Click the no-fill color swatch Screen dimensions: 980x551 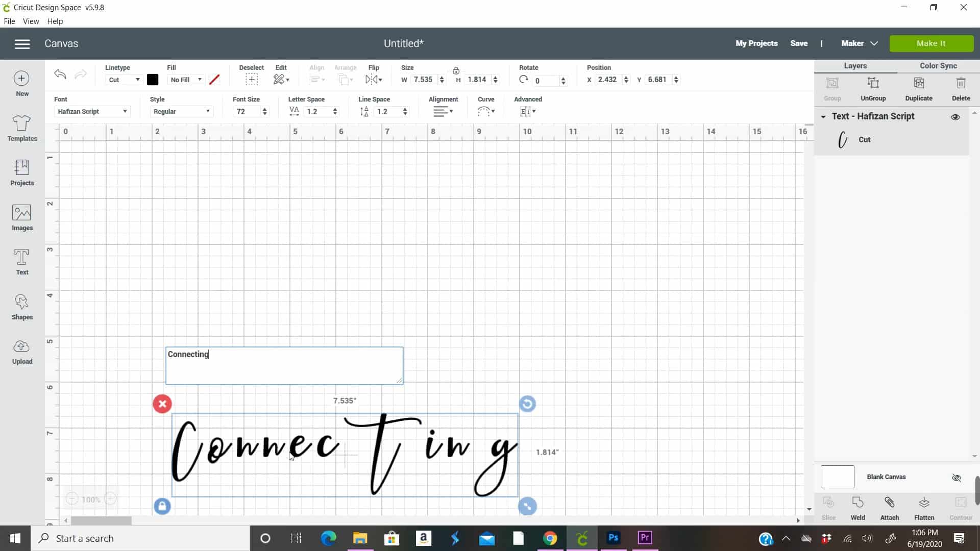tap(214, 80)
